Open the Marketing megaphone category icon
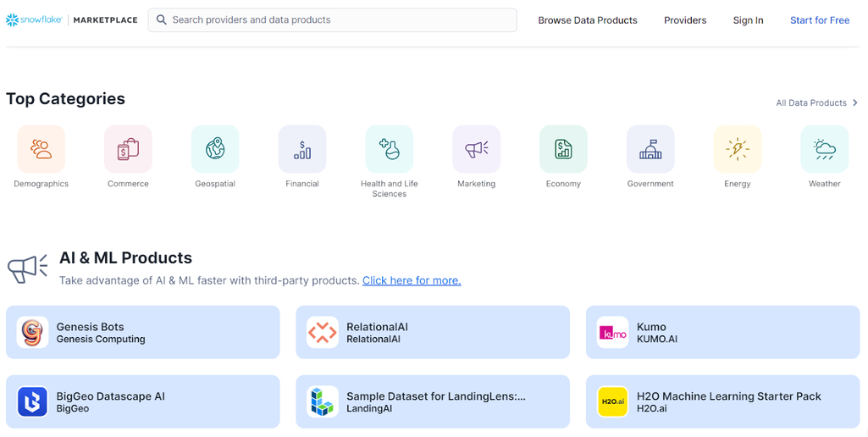 476,149
